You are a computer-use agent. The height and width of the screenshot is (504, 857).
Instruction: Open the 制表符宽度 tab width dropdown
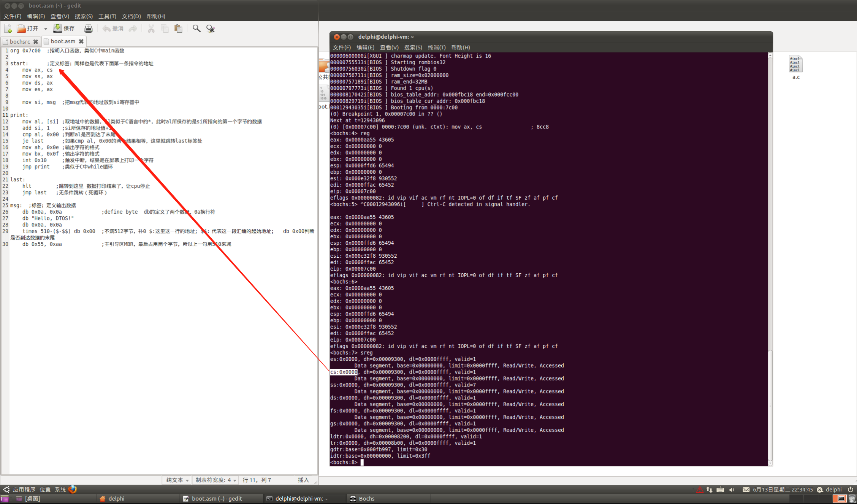click(x=215, y=480)
